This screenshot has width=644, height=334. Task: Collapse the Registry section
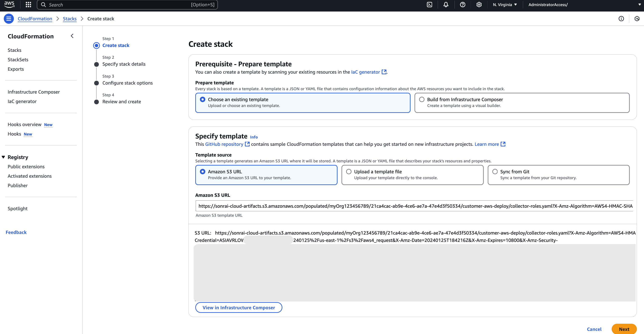click(4, 157)
